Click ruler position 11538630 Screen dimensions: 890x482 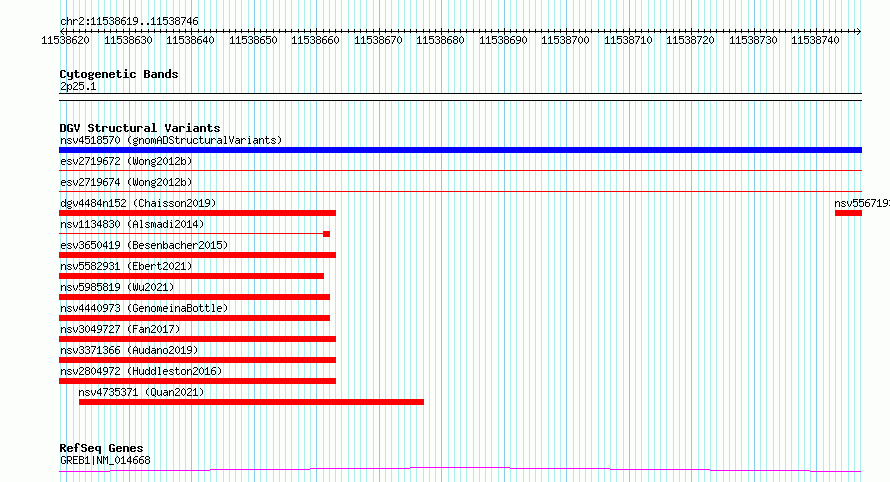(x=128, y=40)
